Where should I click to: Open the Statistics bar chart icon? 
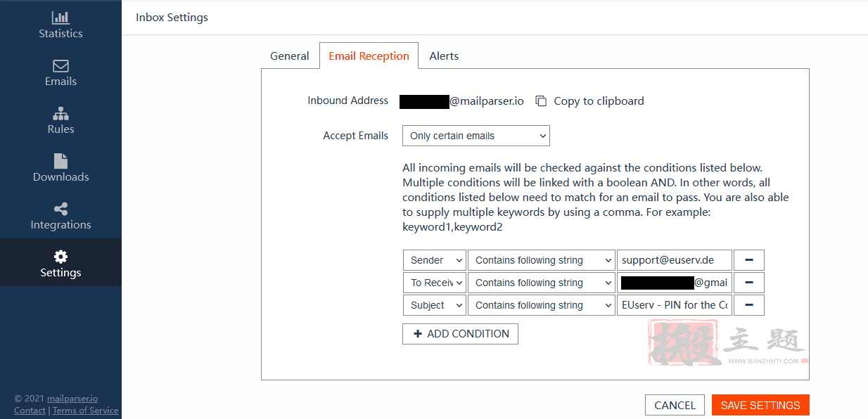60,18
